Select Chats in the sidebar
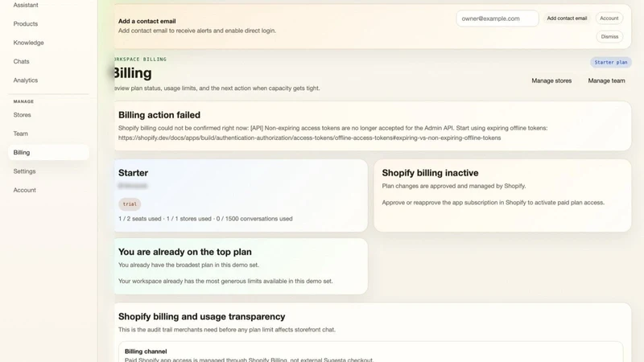This screenshot has width=644, height=362. 22,62
